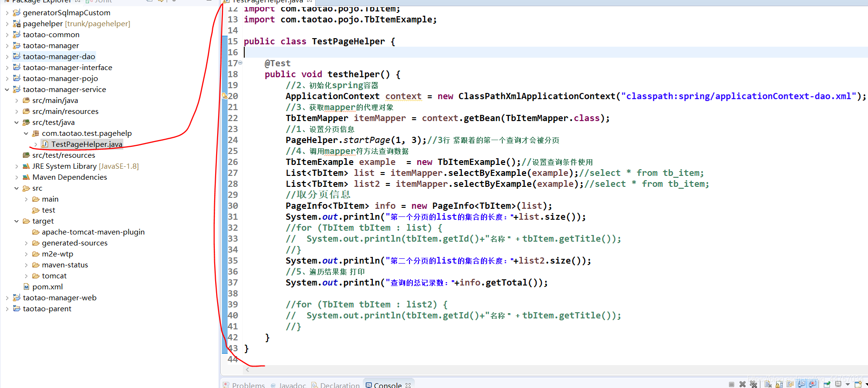Click the taotao-manager project icon
The height and width of the screenshot is (388, 868).
tap(17, 46)
